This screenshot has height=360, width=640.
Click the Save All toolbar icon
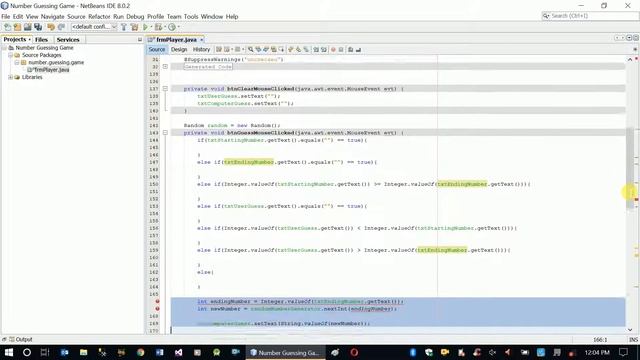pyautogui.click(x=38, y=27)
